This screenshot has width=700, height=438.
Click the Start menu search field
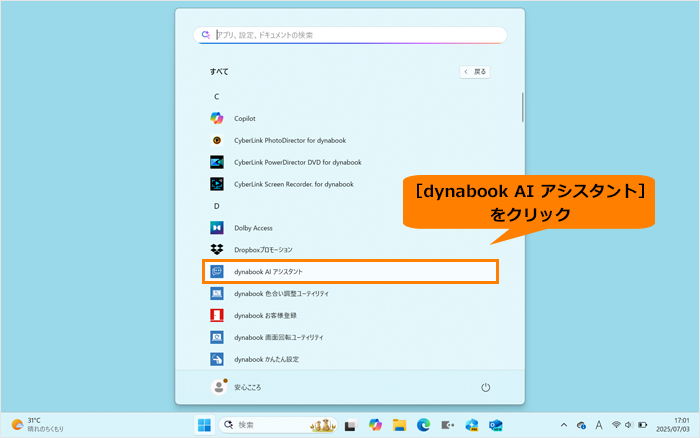coord(350,35)
